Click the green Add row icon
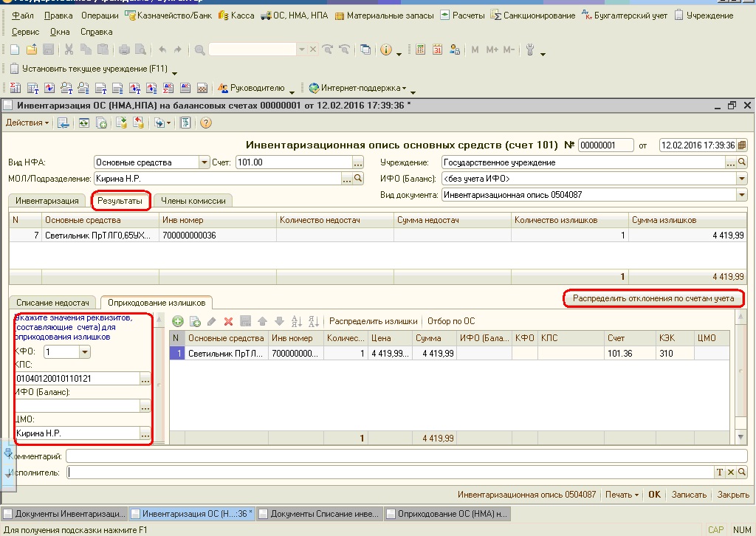The height and width of the screenshot is (536, 756). [x=177, y=321]
